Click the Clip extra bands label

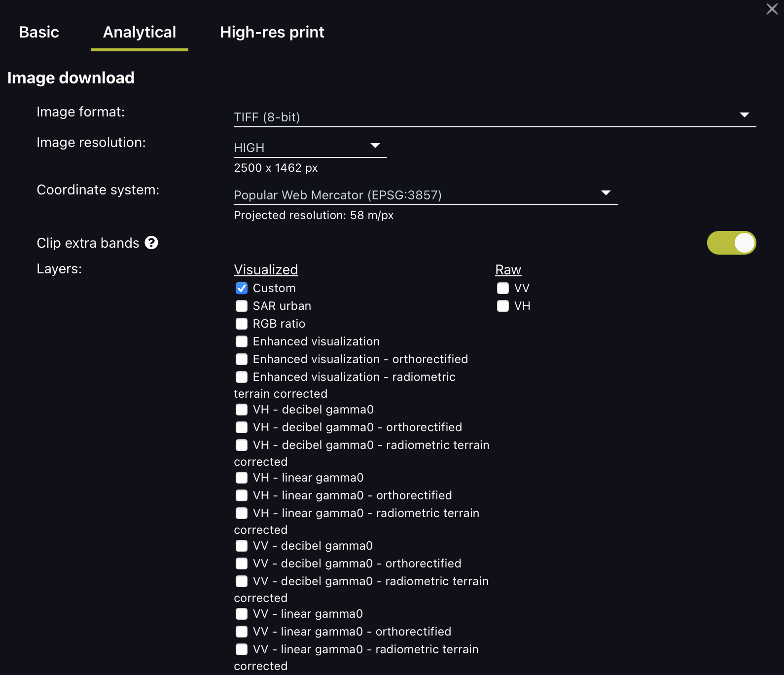coord(88,243)
